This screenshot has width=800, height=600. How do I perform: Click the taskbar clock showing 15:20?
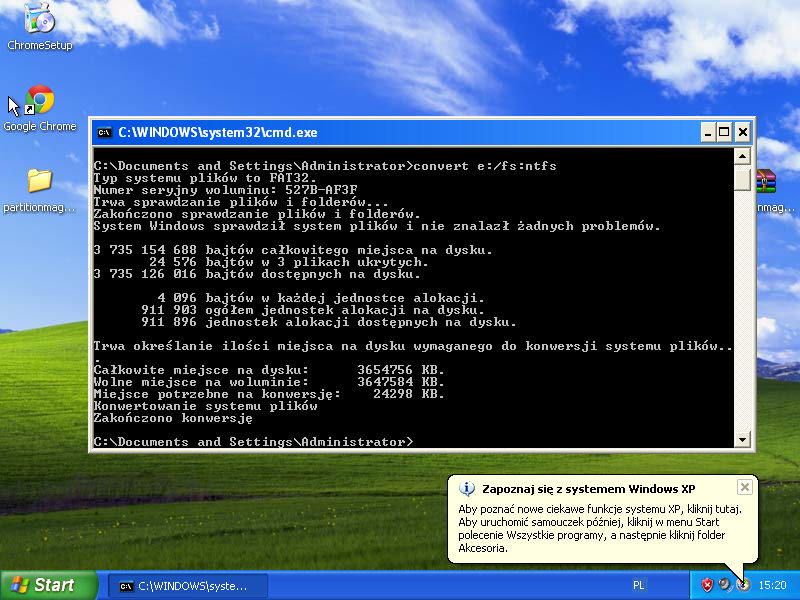(x=772, y=584)
